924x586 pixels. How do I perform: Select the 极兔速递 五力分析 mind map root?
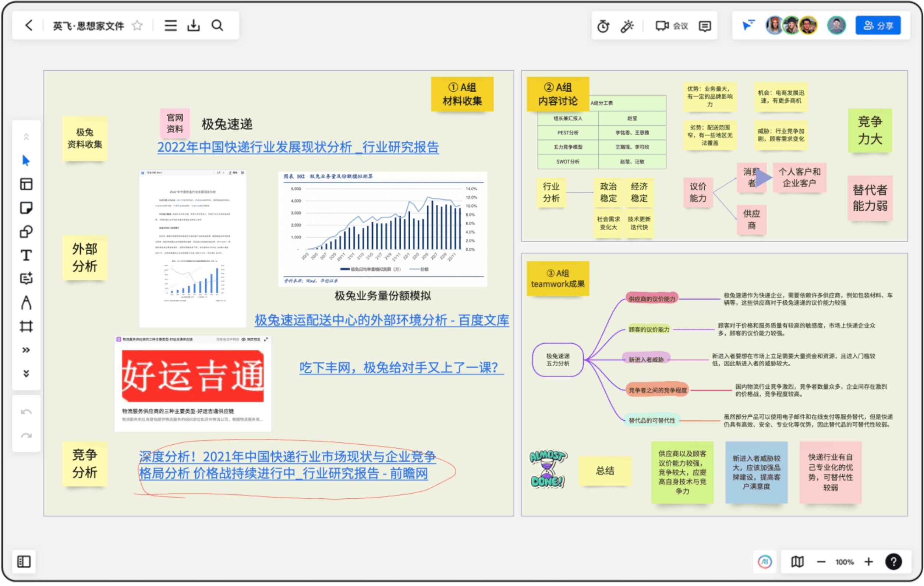pyautogui.click(x=558, y=360)
